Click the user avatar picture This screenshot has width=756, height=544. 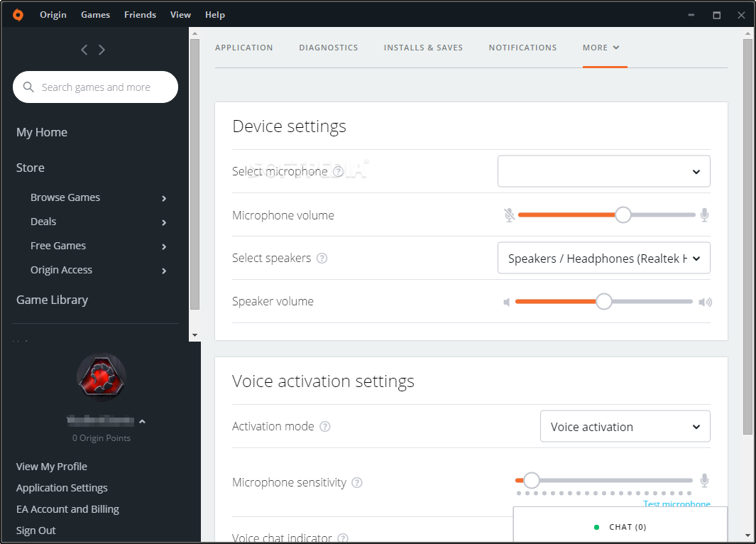tap(102, 378)
